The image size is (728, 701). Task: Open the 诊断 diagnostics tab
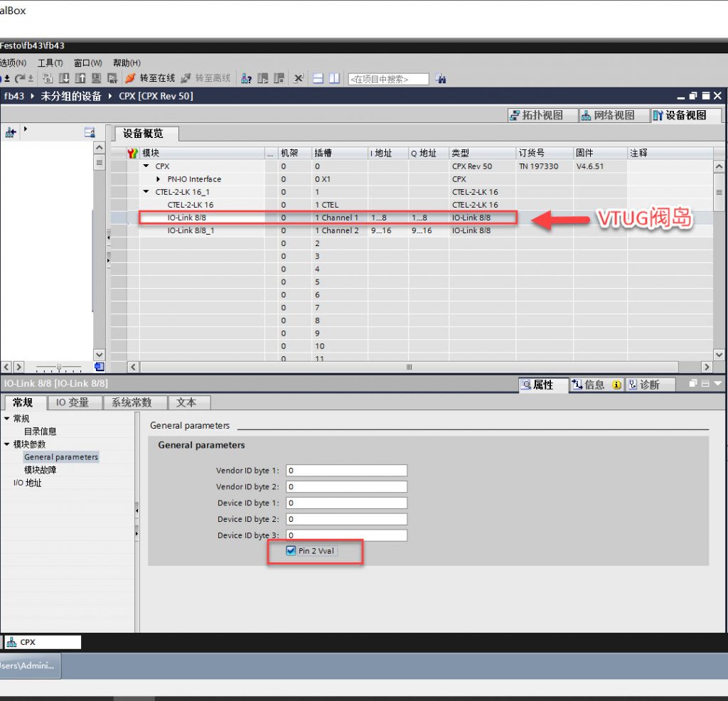650,385
